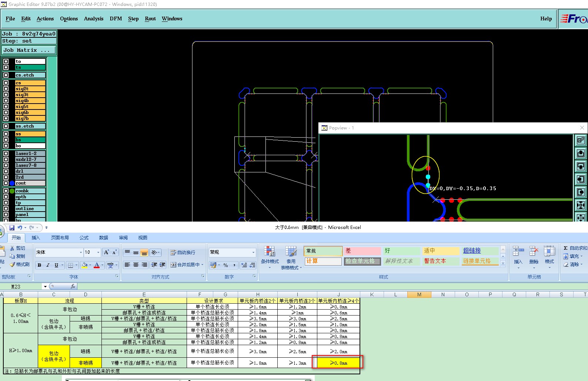Screen dimensions: 588x381
Task: Set middle vertical alignment
Action: tap(136, 252)
